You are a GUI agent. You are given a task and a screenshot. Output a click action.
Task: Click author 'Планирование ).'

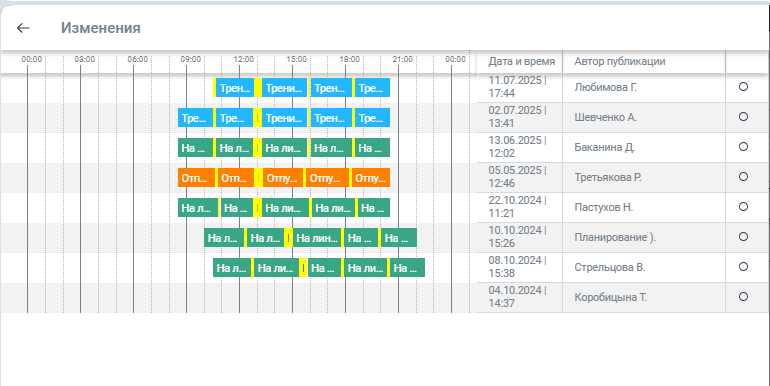point(615,237)
